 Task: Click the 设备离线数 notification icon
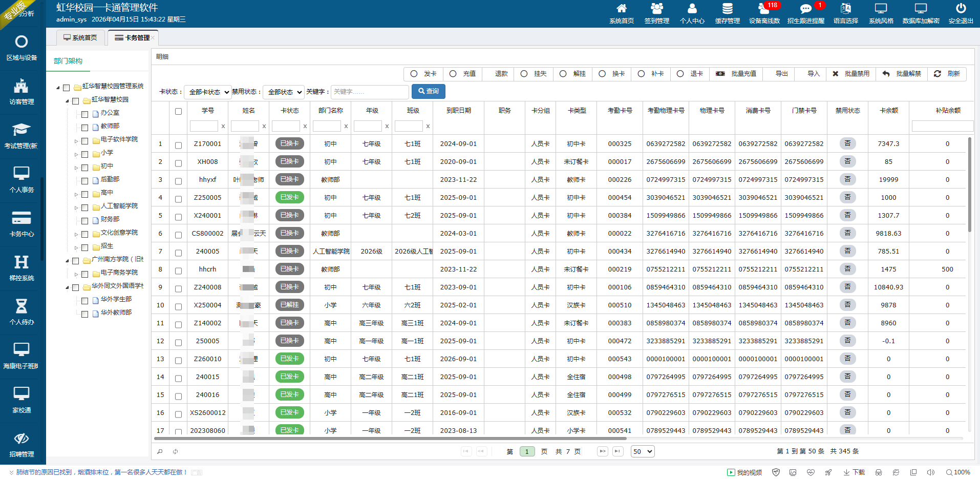pyautogui.click(x=764, y=9)
